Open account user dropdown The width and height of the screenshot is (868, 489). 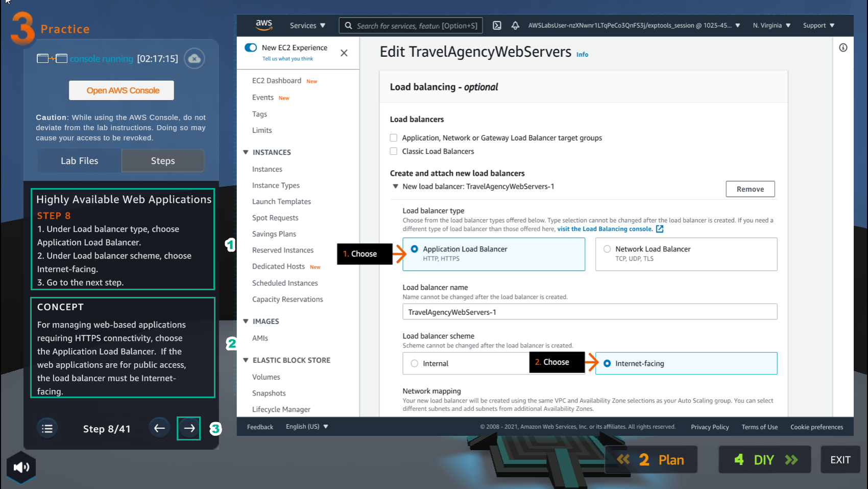(634, 26)
